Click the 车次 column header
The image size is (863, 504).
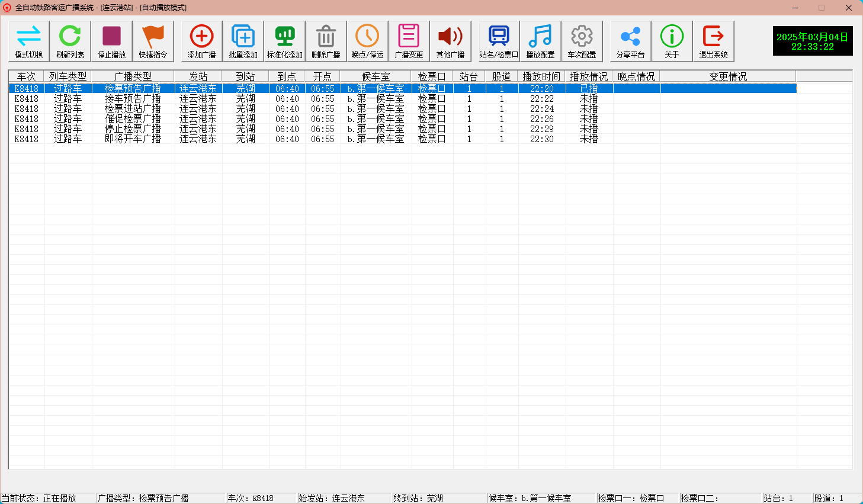click(x=27, y=76)
